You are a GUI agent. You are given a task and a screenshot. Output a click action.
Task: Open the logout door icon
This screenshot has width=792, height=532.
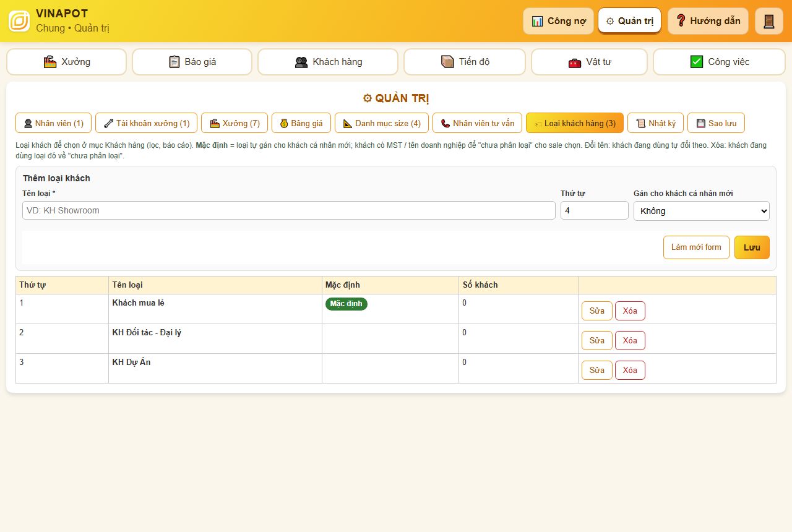coord(769,21)
